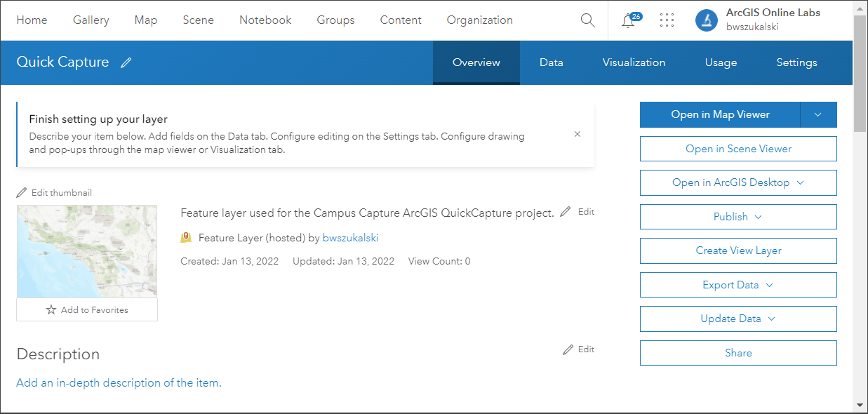Click the item map thumbnail
Viewport: 868px width, 414px height.
(x=87, y=251)
